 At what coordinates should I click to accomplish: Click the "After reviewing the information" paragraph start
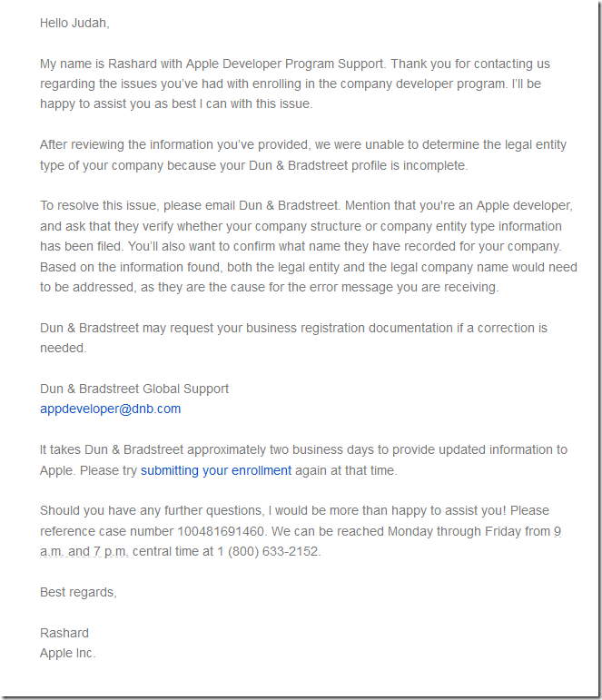pyautogui.click(x=127, y=145)
